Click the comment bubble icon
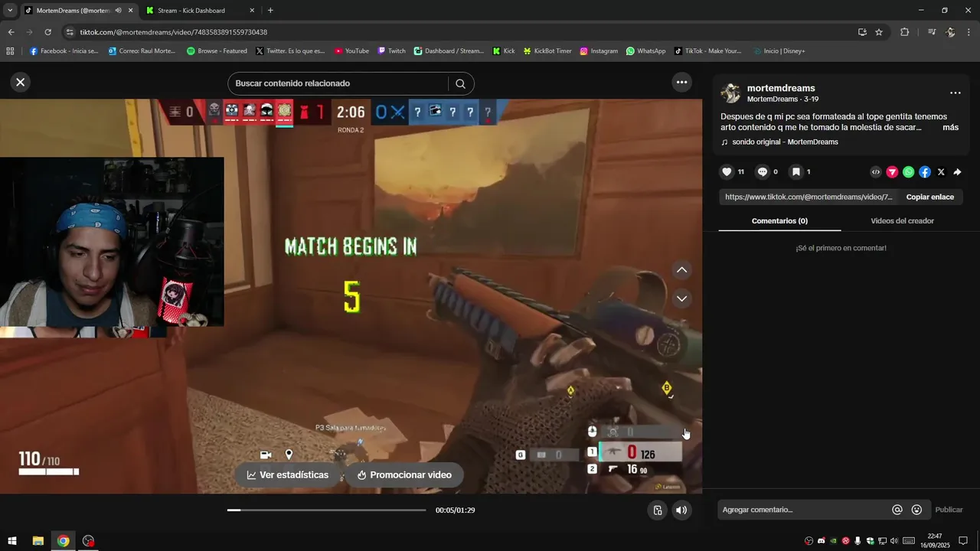The height and width of the screenshot is (551, 980). [x=763, y=172]
